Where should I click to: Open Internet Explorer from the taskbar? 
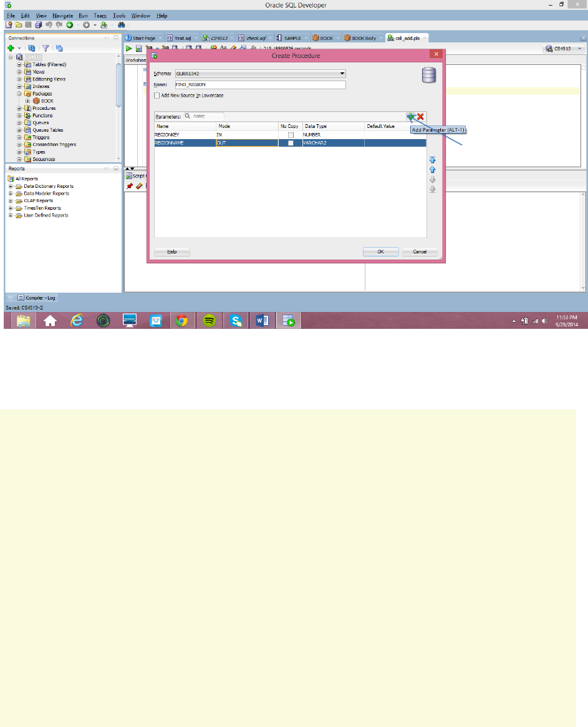coord(77,320)
